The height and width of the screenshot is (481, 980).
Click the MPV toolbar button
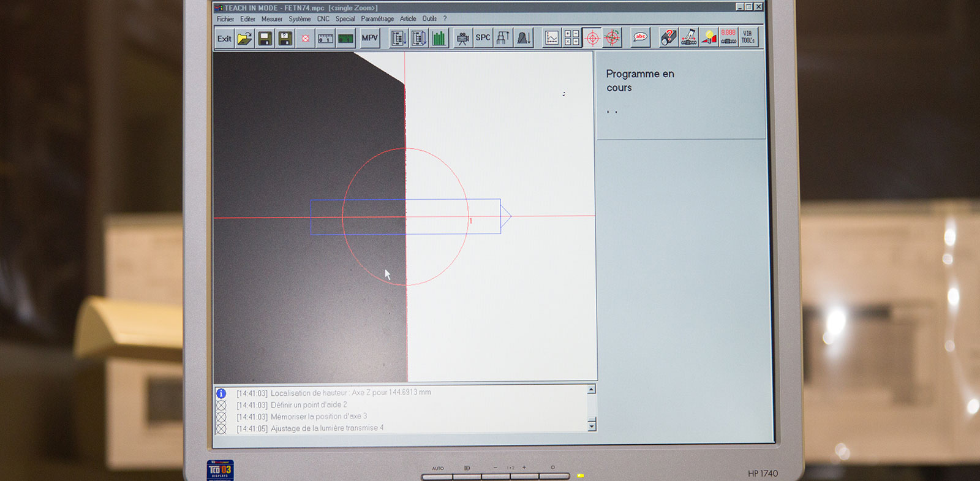coord(370,38)
